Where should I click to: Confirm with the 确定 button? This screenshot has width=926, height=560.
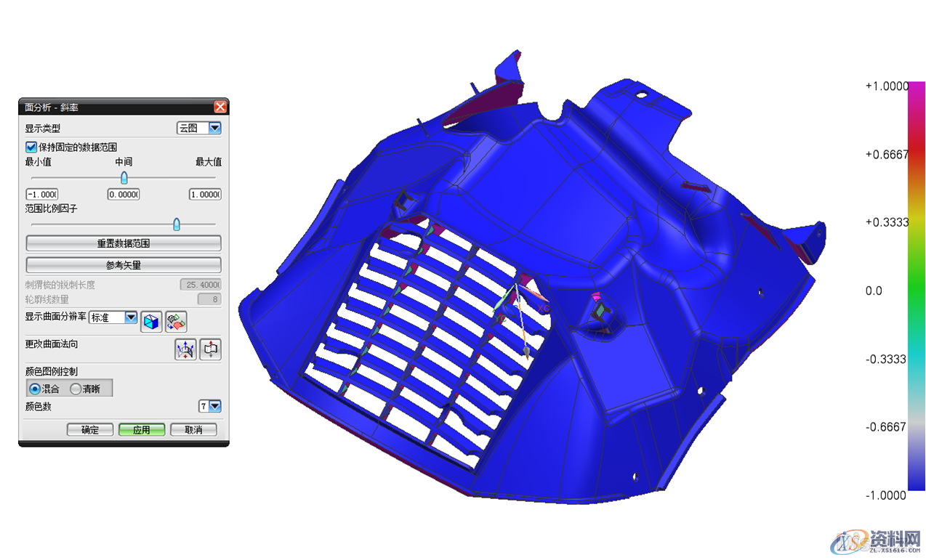(89, 430)
